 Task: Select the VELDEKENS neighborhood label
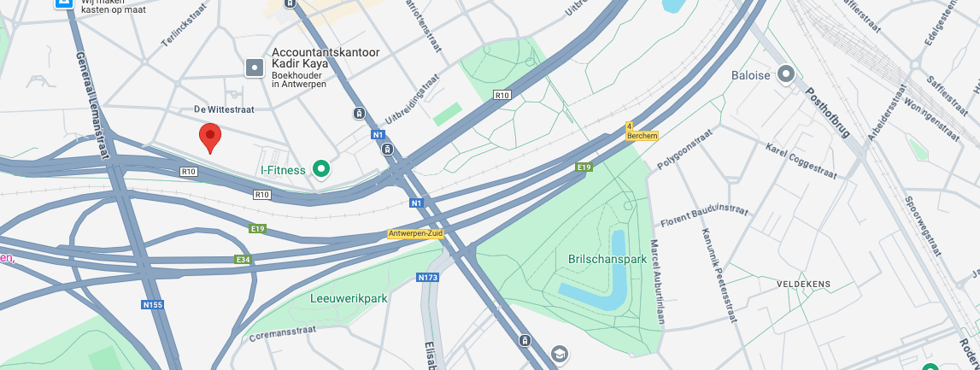pyautogui.click(x=803, y=285)
